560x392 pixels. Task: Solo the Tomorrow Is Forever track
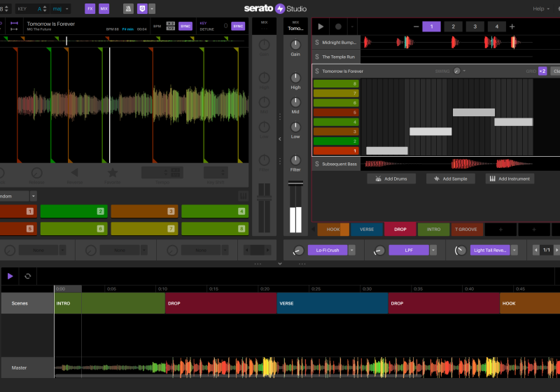pyautogui.click(x=317, y=71)
